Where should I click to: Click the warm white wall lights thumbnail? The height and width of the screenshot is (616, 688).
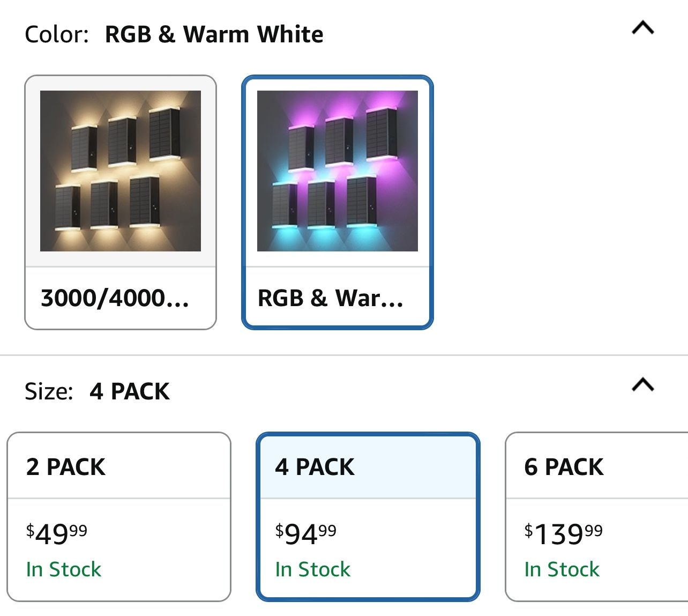(x=121, y=171)
